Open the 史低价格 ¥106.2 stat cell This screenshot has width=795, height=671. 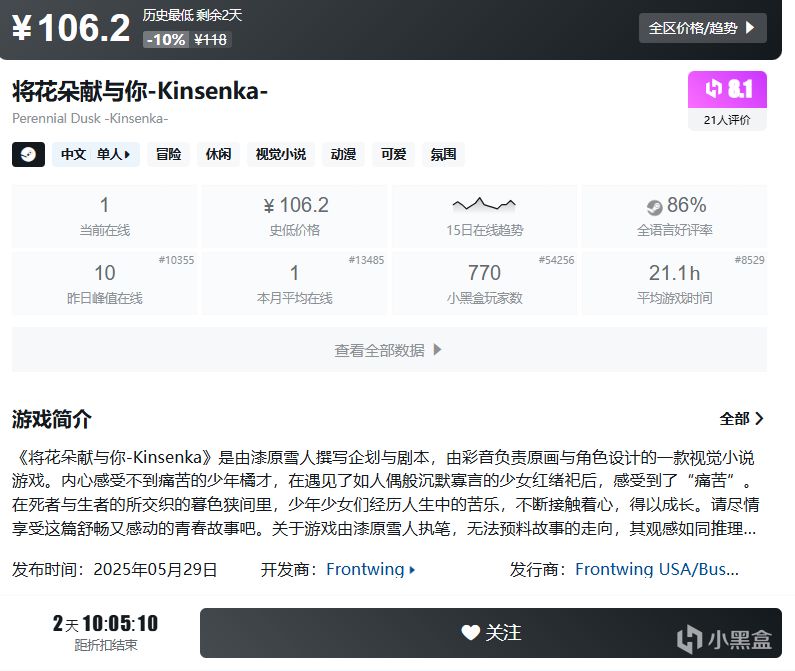click(295, 217)
